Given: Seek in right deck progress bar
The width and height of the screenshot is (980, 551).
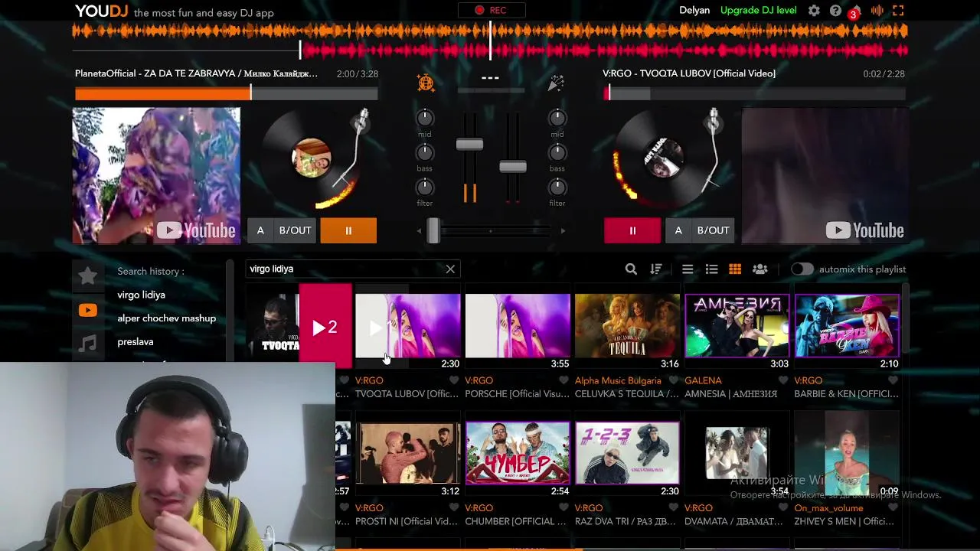Looking at the screenshot, I should pyautogui.click(x=754, y=93).
